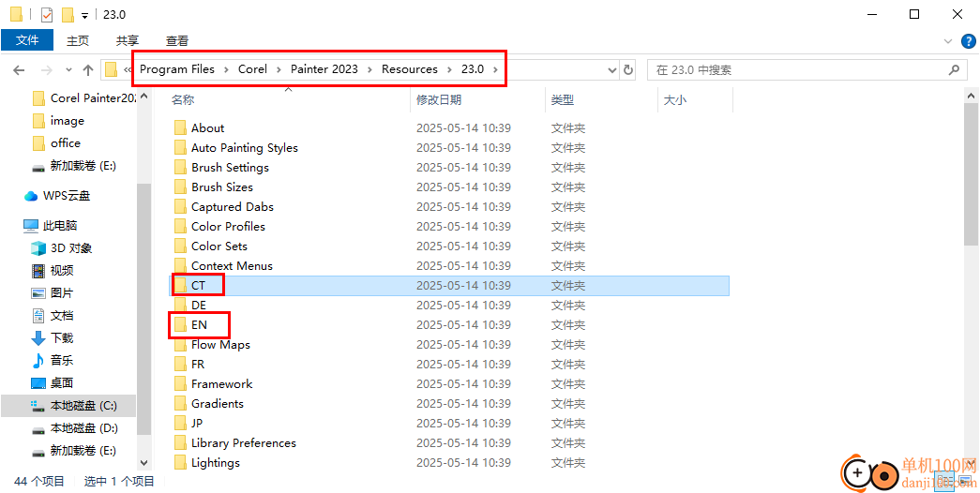
Task: Expand the ribbon with the chevron
Action: point(947,41)
